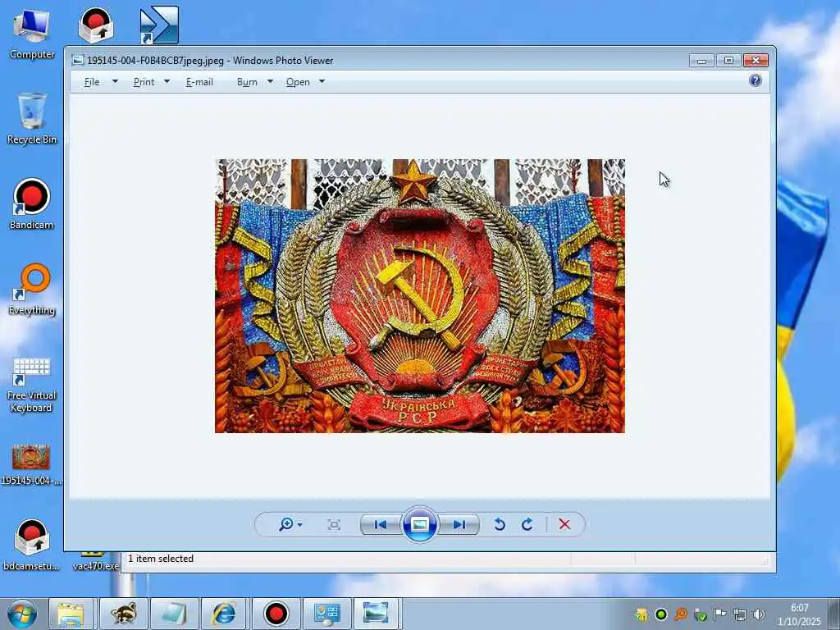Select the blue arrow shortcut icon on the desktop
The width and height of the screenshot is (840, 630).
coord(159,25)
